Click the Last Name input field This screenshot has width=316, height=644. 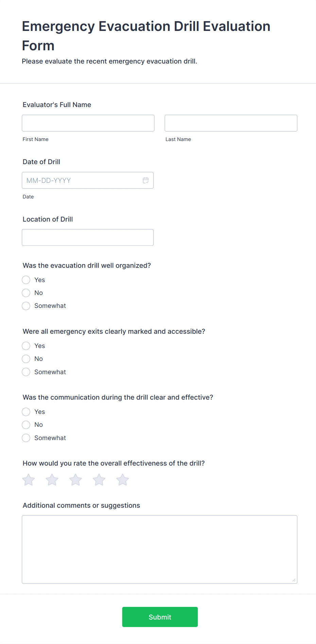(x=231, y=123)
